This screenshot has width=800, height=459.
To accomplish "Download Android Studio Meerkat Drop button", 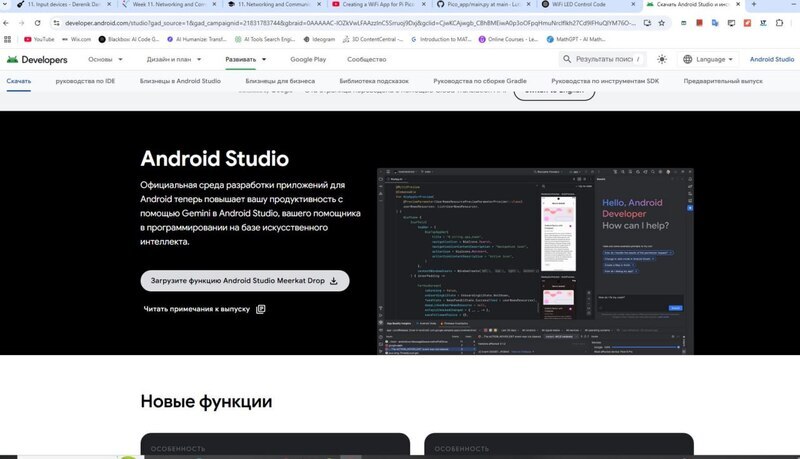I will (245, 280).
